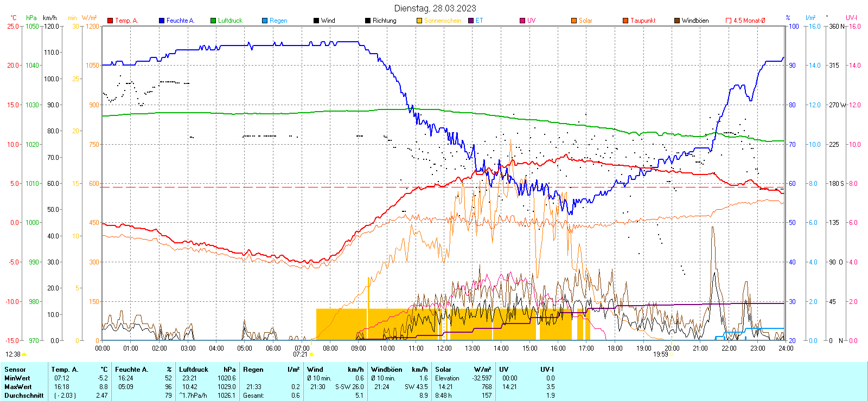Select the Windböen column header in the table
The width and height of the screenshot is (868, 401).
pyautogui.click(x=386, y=370)
